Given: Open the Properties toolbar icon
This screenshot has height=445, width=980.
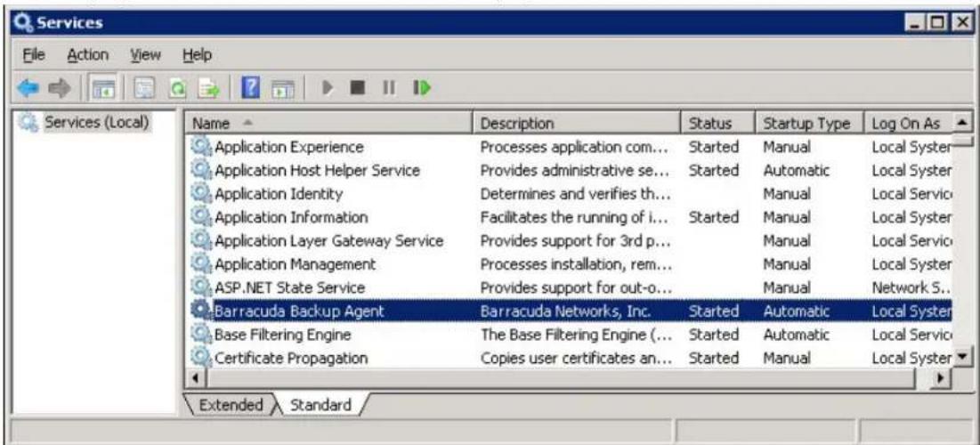Looking at the screenshot, I should click(145, 87).
